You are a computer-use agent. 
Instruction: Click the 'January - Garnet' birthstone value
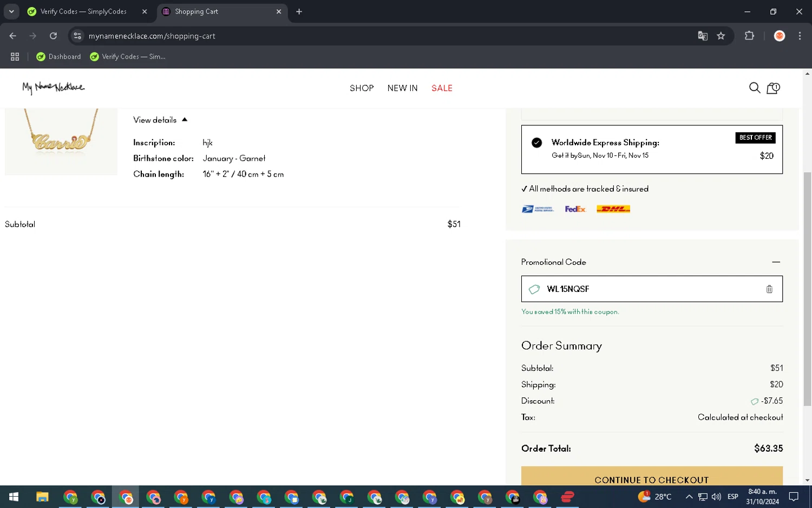click(x=234, y=158)
